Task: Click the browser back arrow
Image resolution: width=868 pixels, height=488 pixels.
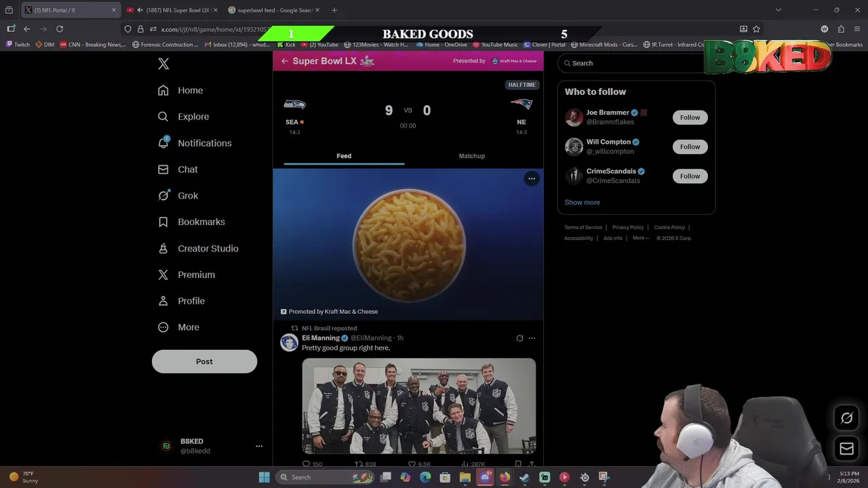Action: click(x=27, y=29)
